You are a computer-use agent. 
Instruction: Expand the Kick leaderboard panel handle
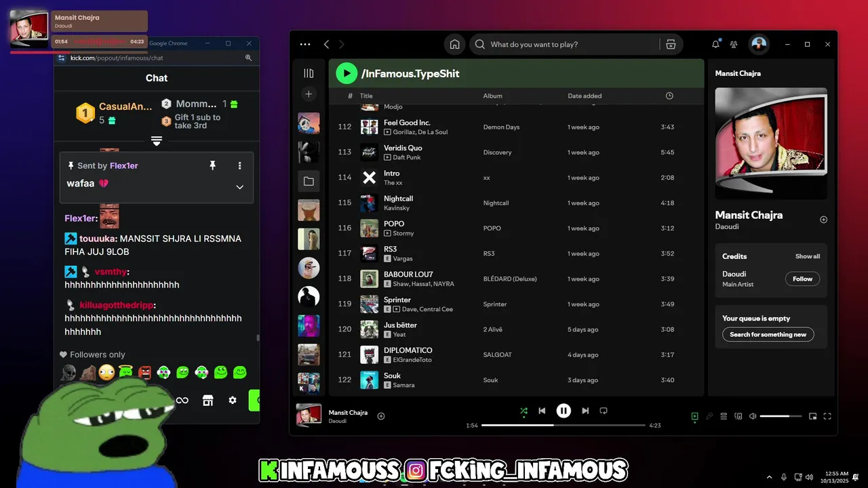coord(157,141)
